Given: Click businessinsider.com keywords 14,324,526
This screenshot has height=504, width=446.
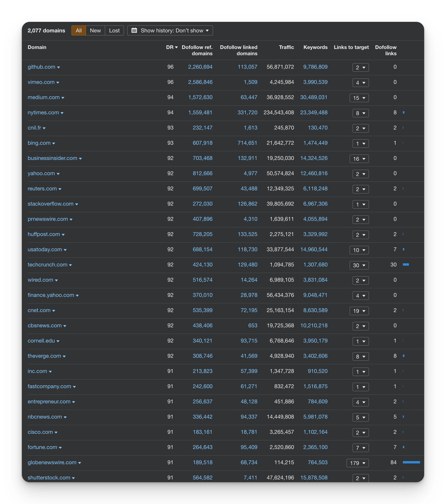Looking at the screenshot, I should point(314,158).
